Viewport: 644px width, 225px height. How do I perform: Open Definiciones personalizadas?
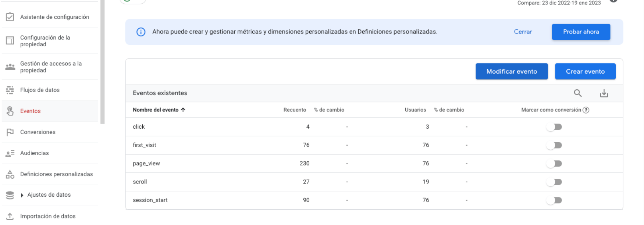tap(50, 174)
